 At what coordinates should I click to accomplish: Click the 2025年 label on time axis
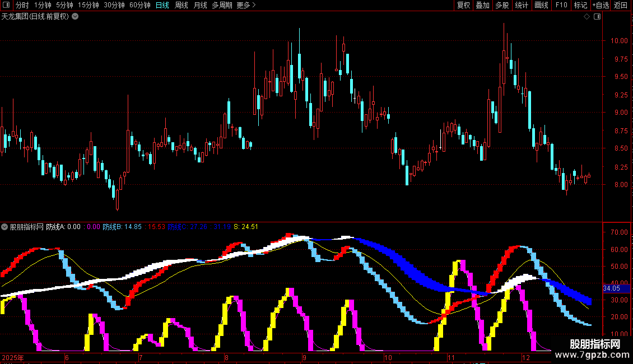(13, 357)
